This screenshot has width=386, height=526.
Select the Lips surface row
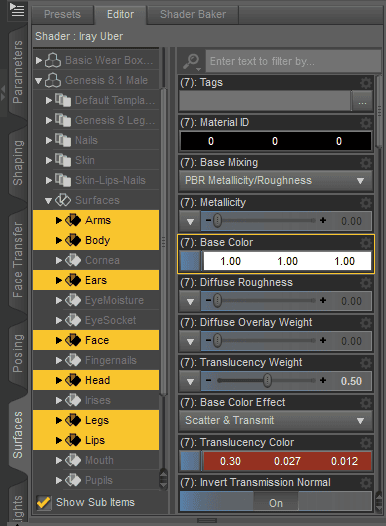96,440
